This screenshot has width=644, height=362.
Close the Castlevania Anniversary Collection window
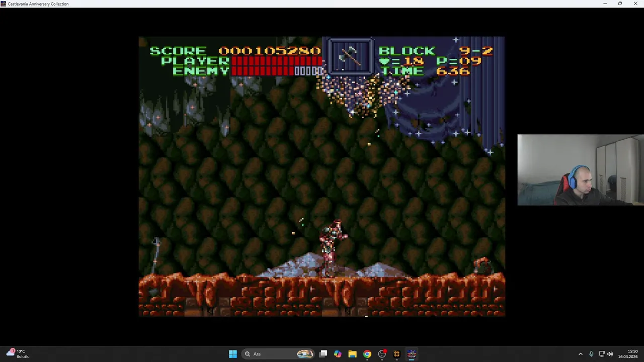[x=635, y=4]
